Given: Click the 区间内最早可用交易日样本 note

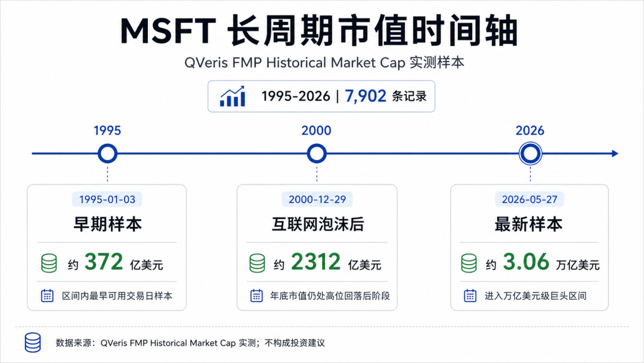Looking at the screenshot, I should pyautogui.click(x=117, y=296).
